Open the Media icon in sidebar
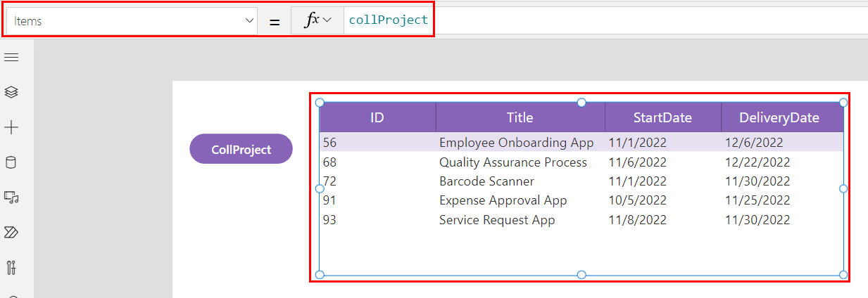 [11, 197]
